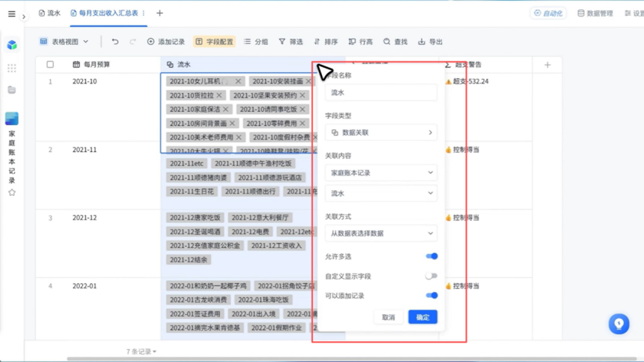Tick the select-all rows checkbox in header

click(x=50, y=65)
